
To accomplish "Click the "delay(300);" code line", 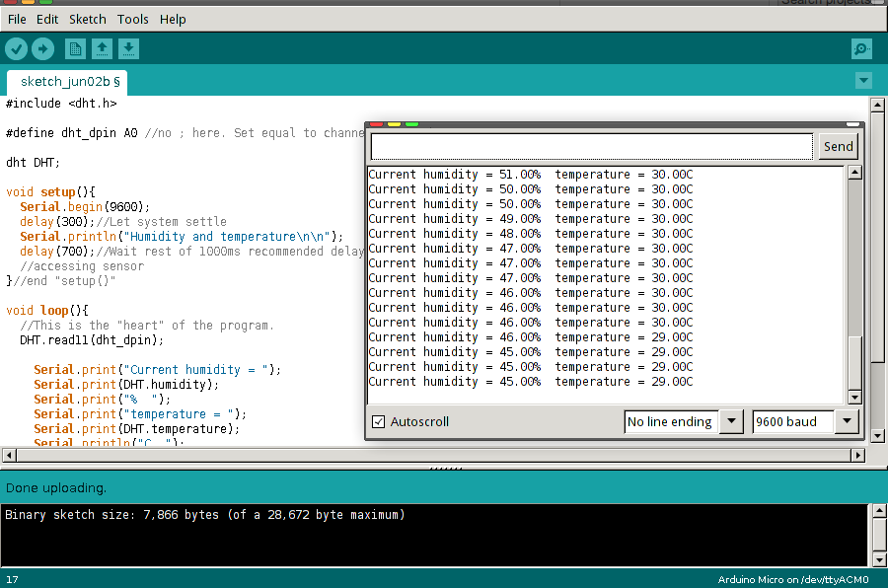I will pos(123,222).
